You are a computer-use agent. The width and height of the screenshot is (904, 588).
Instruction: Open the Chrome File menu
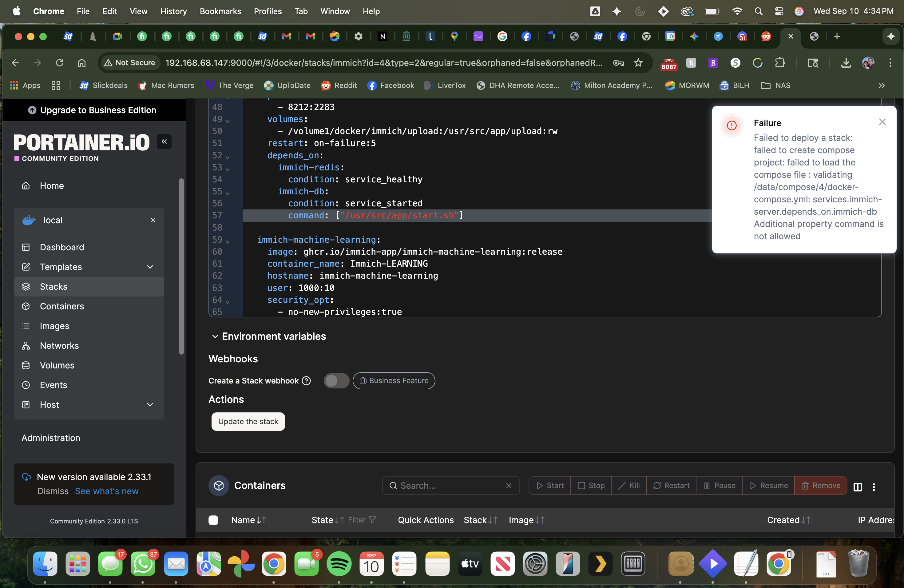[x=83, y=11]
